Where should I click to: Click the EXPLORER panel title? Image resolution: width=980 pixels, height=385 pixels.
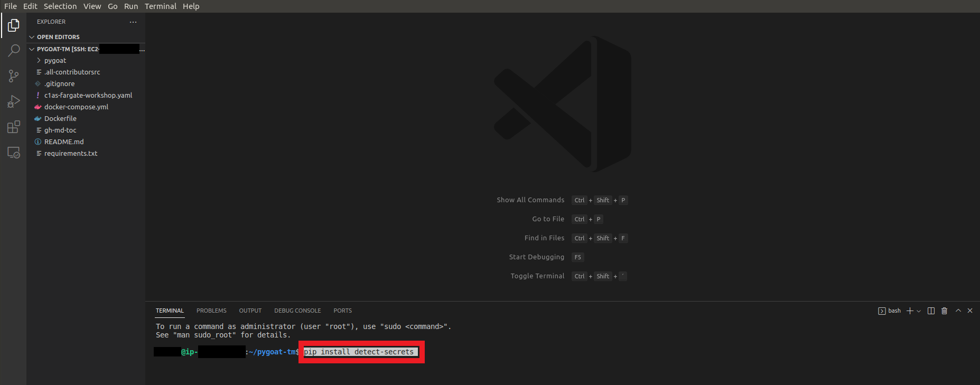[x=51, y=22]
